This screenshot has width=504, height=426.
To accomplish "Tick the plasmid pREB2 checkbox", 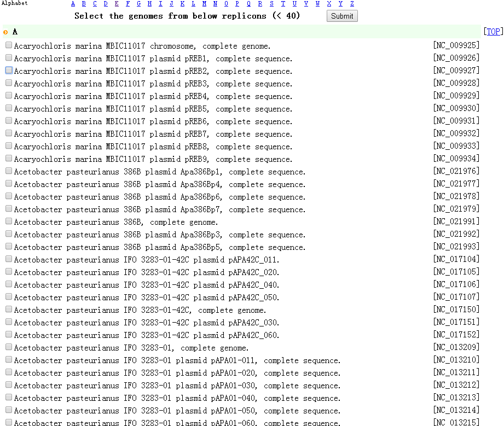I will tap(9, 71).
